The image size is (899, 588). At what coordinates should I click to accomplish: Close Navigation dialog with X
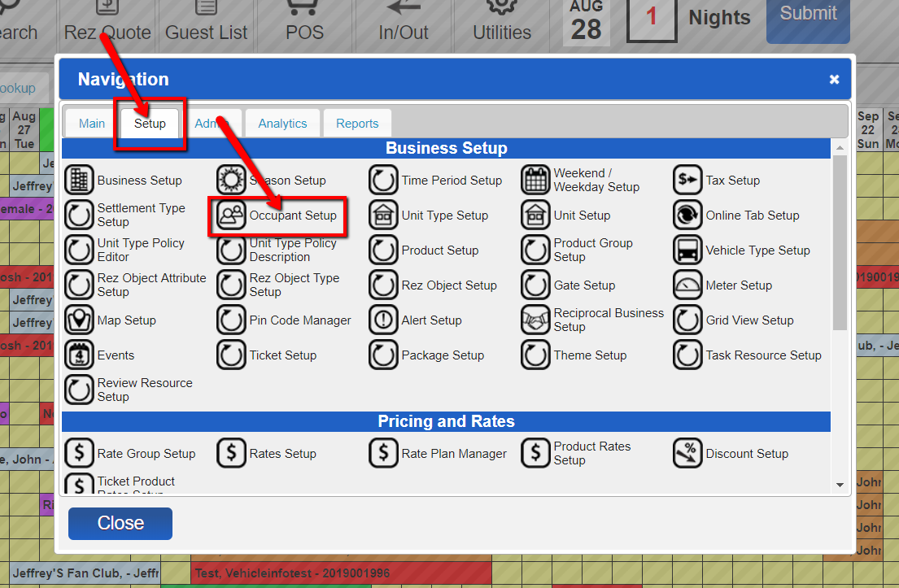coord(834,80)
